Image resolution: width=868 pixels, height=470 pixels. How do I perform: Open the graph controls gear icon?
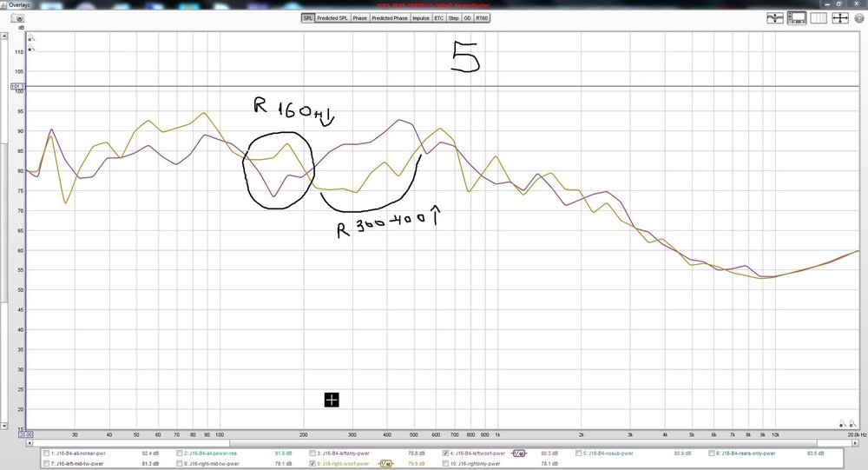point(859,18)
